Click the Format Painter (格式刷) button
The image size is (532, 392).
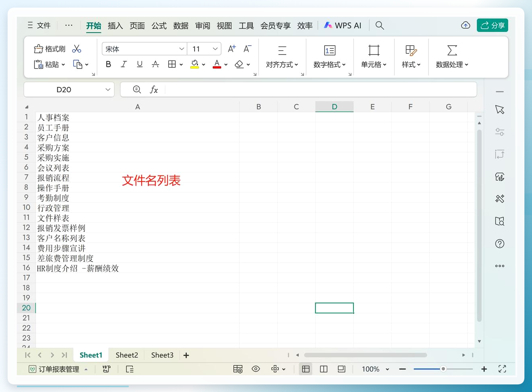pos(50,49)
